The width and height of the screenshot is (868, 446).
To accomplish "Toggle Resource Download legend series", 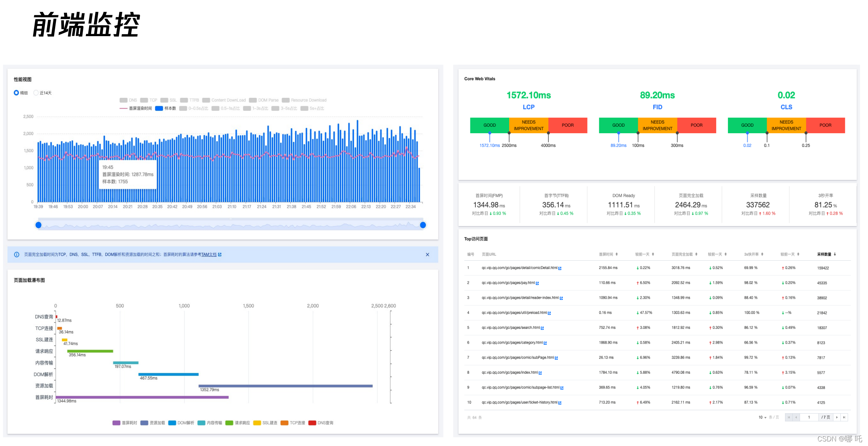I will pos(304,100).
